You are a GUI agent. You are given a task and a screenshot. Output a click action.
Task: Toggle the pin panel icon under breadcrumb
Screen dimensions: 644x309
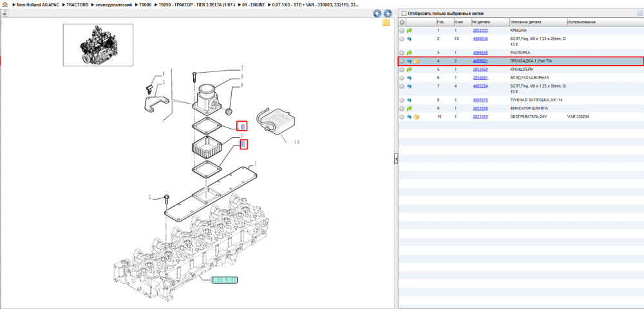[5, 13]
